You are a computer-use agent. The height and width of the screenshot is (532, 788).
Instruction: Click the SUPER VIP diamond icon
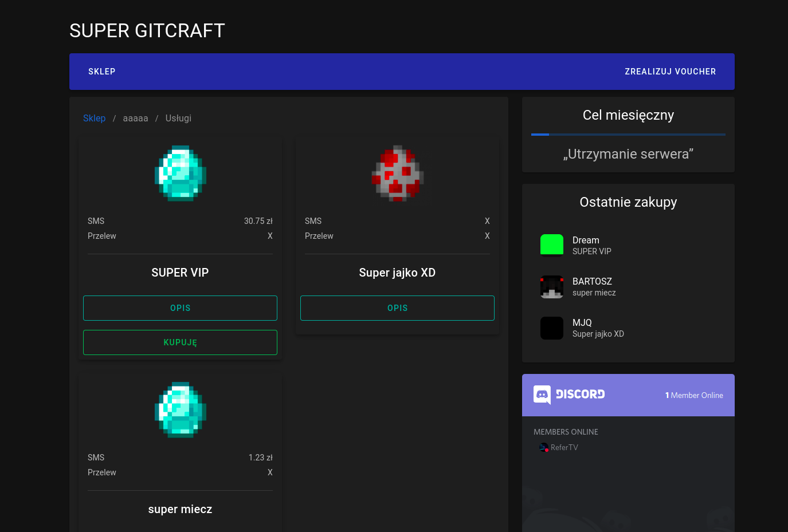180,173
